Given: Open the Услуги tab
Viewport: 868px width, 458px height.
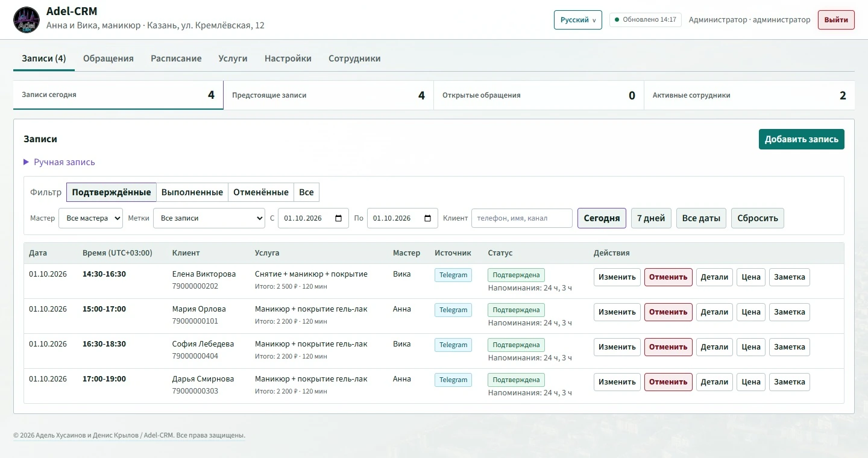Looking at the screenshot, I should pos(233,58).
